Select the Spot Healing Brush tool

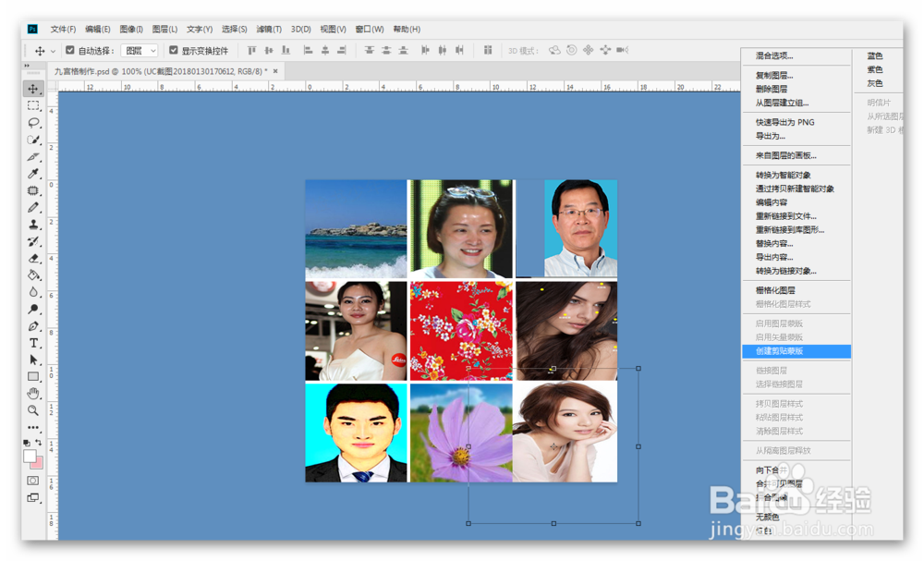tap(33, 190)
